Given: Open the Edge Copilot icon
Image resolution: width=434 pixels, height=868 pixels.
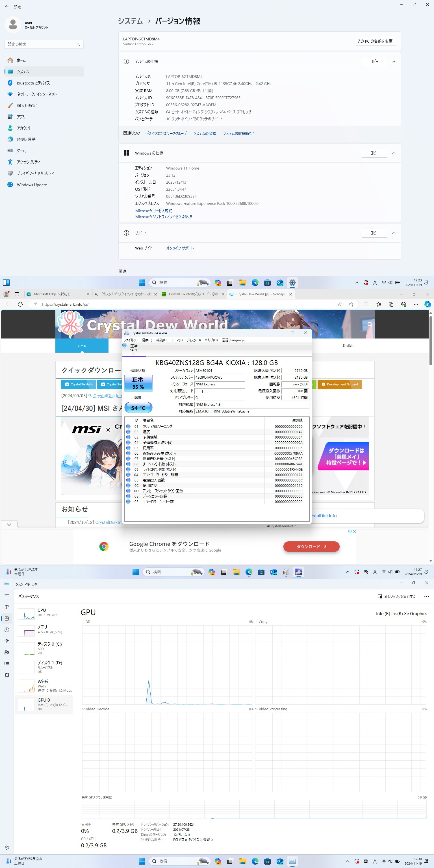Looking at the screenshot, I should 427,304.
